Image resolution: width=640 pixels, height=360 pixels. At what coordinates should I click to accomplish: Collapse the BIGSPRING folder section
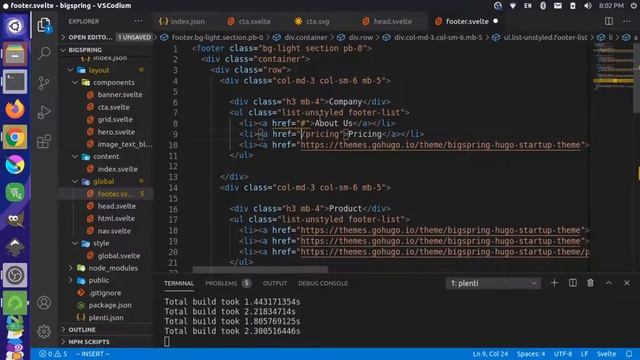pos(106,50)
